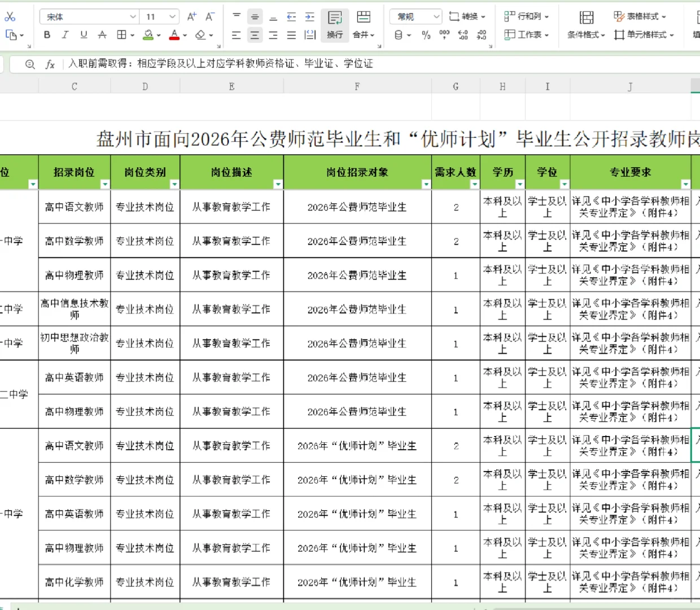
Task: Click the paste icon in toolbar
Action: point(12,35)
